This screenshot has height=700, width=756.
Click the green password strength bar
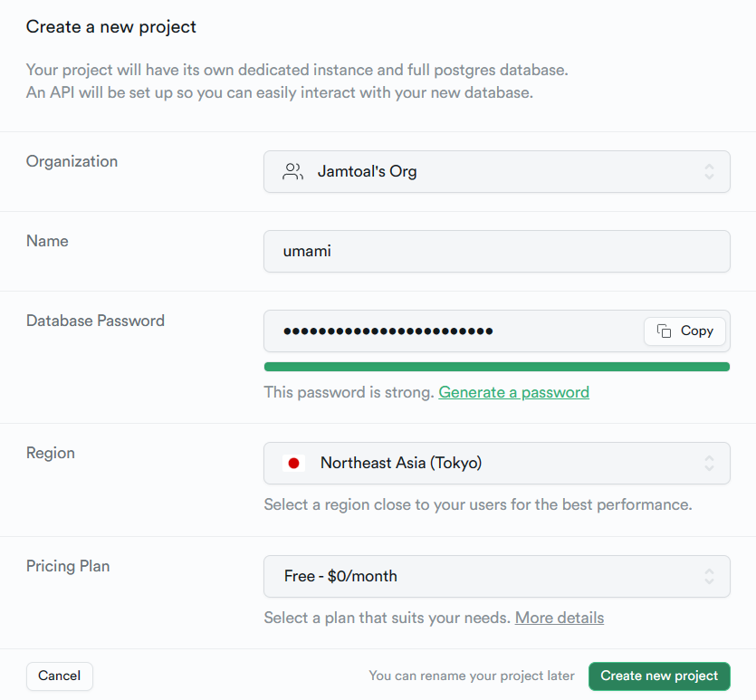[496, 367]
